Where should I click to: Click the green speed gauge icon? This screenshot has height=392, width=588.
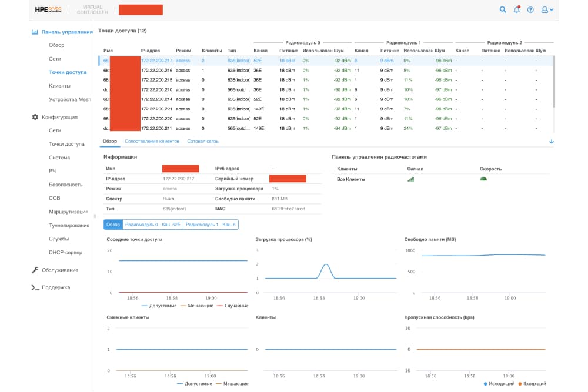[x=483, y=179]
